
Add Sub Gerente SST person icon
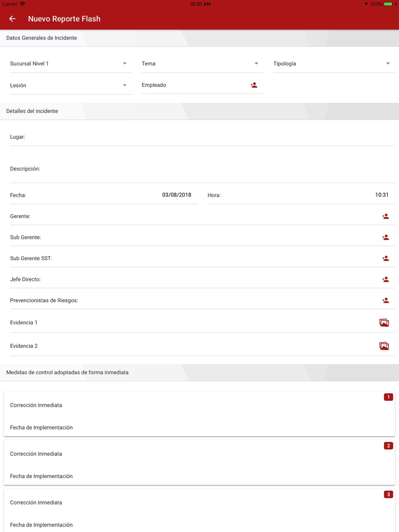(385, 258)
